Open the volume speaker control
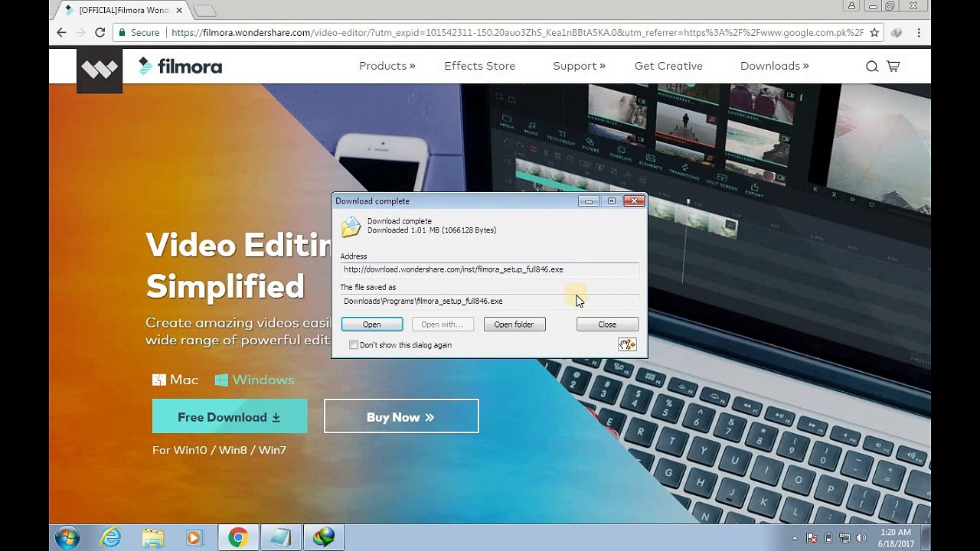Screen dimensions: 980x551 point(861,538)
